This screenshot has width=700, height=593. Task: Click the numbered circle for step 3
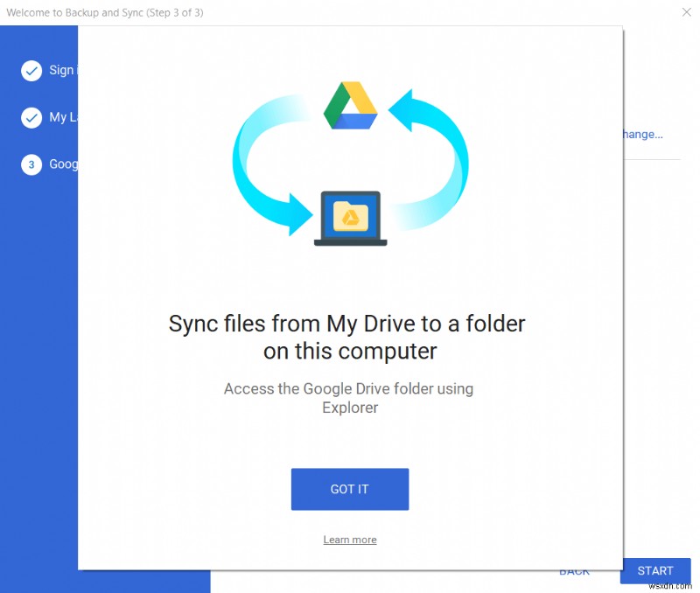point(33,164)
